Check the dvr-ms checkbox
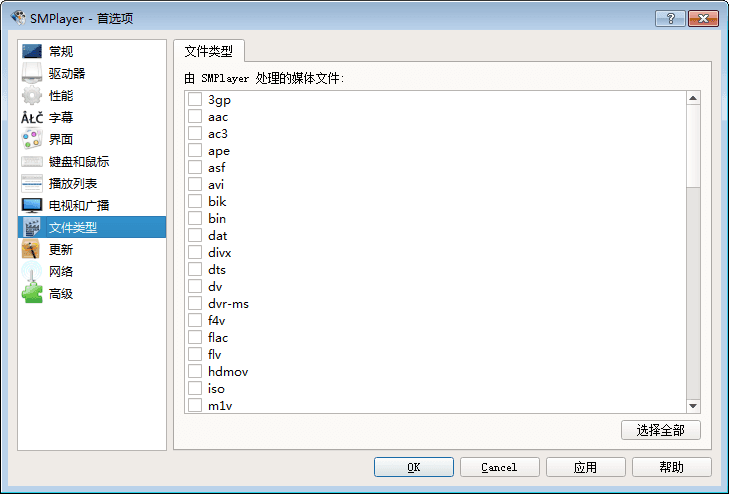729x494 pixels. 195,303
